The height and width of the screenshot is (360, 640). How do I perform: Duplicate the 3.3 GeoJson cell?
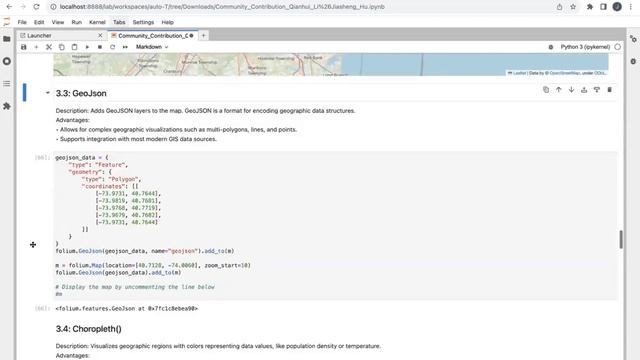(x=546, y=90)
